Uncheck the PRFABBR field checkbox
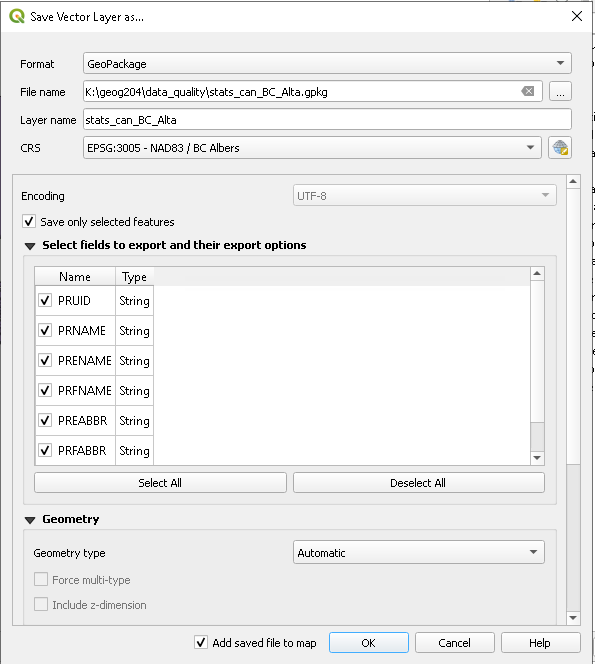595x664 pixels. [45, 450]
